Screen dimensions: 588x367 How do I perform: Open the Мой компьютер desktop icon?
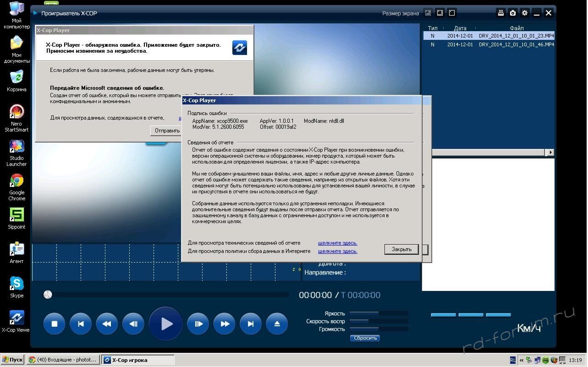point(17,15)
